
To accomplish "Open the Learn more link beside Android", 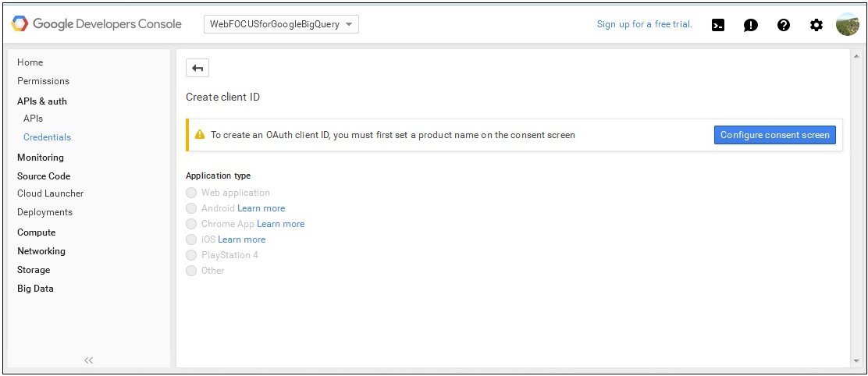I will click(261, 208).
